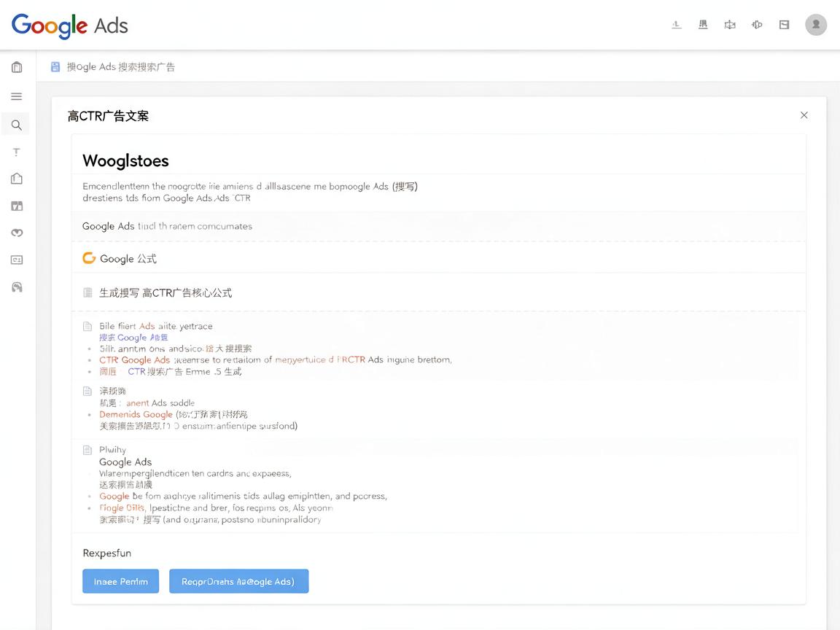
Task: Close the 高CTR广告文案 panel
Action: click(x=804, y=115)
